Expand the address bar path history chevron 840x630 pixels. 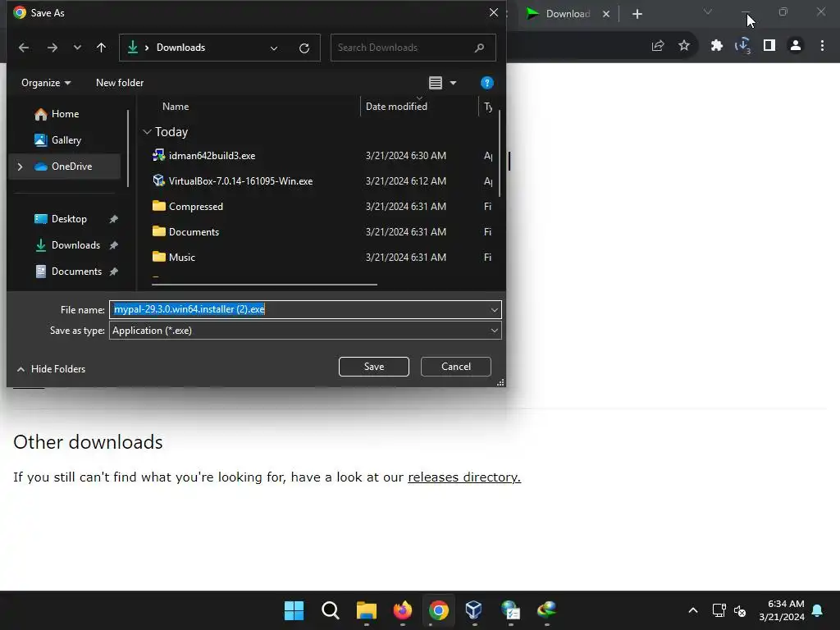(274, 48)
